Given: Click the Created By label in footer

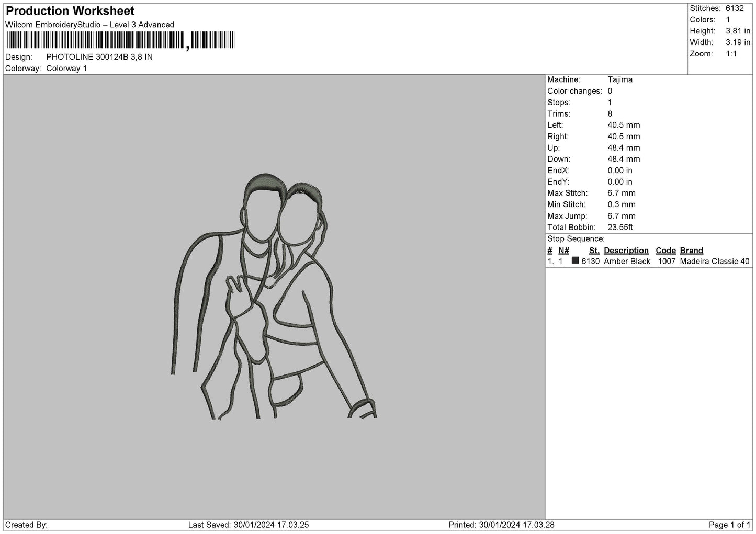Looking at the screenshot, I should 26,525.
